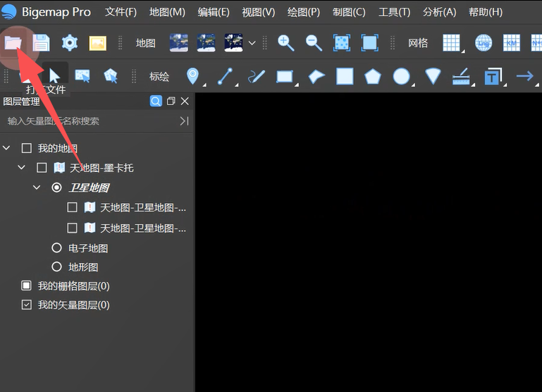Choose the polygon select tool

click(111, 75)
